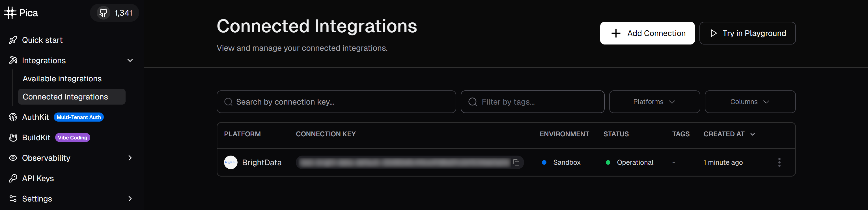Click the Integrations wrench icon
The image size is (868, 210).
pos(13,60)
